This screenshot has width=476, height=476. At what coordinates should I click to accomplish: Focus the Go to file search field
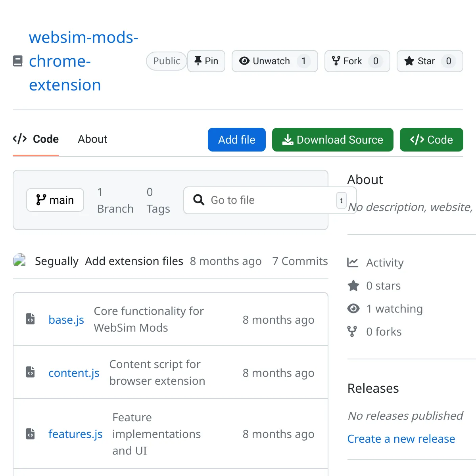click(x=270, y=200)
